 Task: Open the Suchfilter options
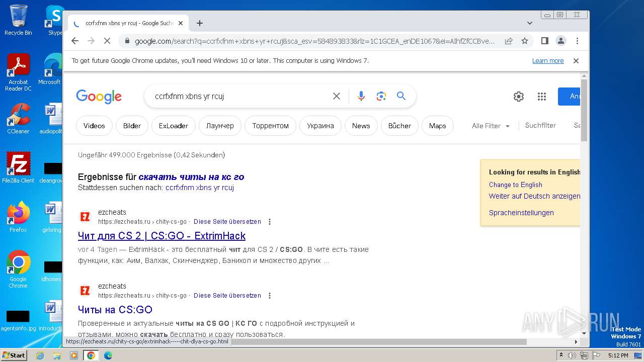[540, 125]
